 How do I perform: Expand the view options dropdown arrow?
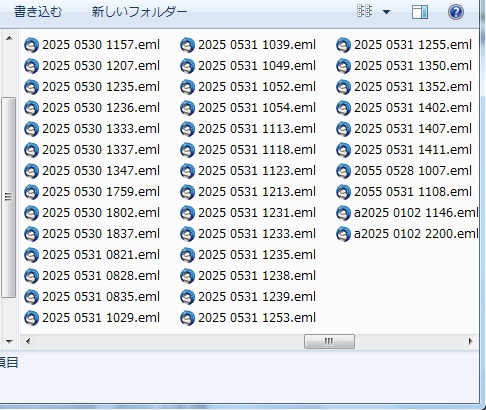(x=386, y=12)
